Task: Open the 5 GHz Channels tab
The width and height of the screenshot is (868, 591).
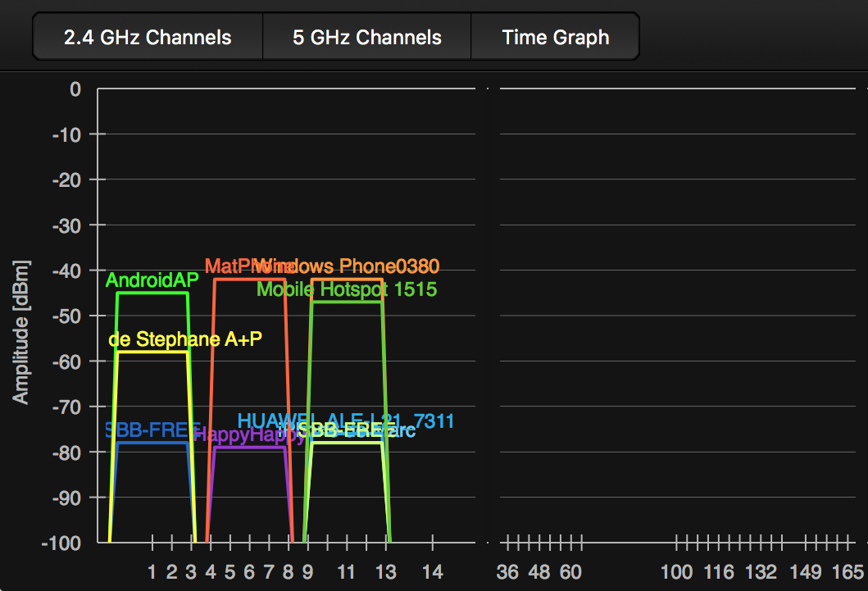Action: point(367,37)
